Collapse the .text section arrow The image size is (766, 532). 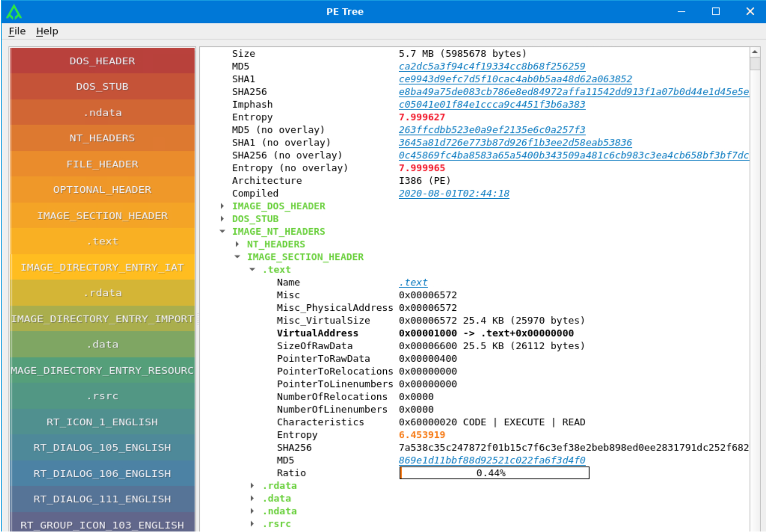coord(252,269)
